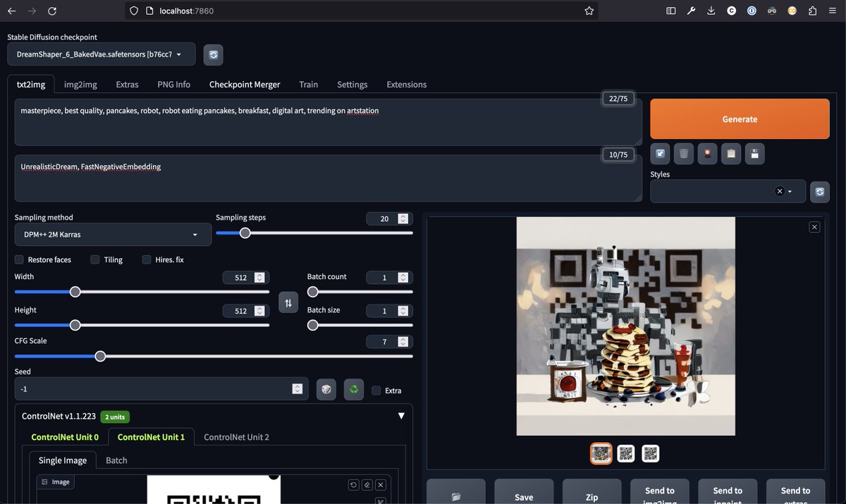Bookmark this page with the star icon

(589, 11)
